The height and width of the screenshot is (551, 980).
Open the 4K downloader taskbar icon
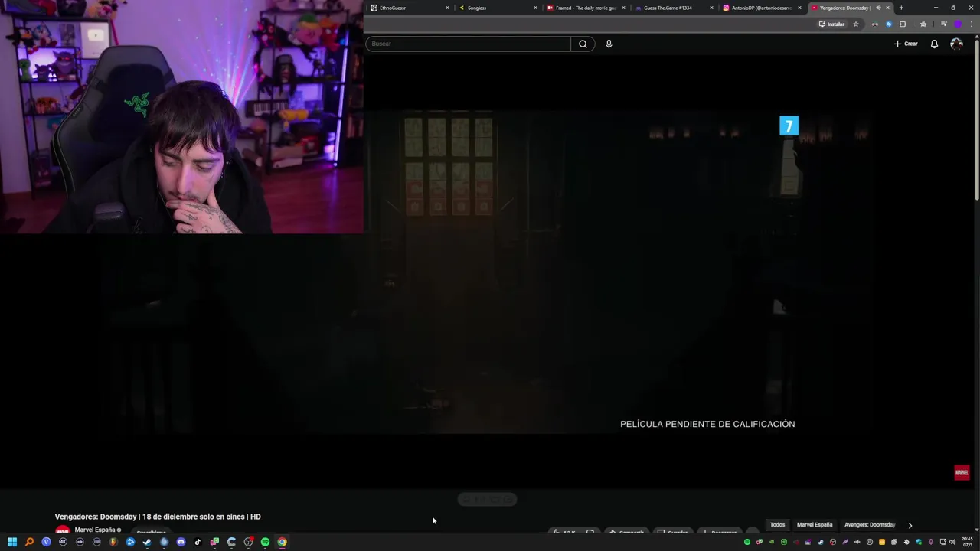click(x=63, y=542)
